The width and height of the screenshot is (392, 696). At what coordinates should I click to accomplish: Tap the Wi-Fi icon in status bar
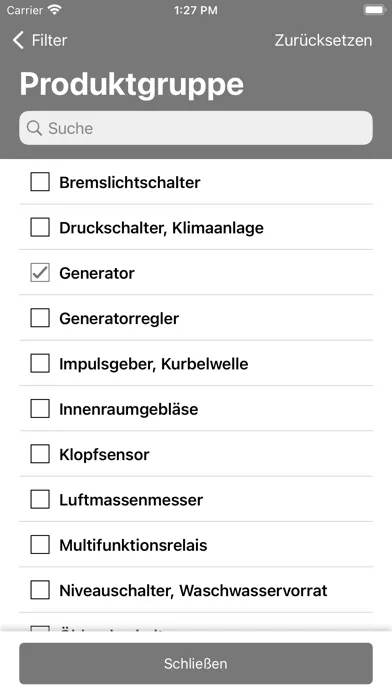pos(55,10)
